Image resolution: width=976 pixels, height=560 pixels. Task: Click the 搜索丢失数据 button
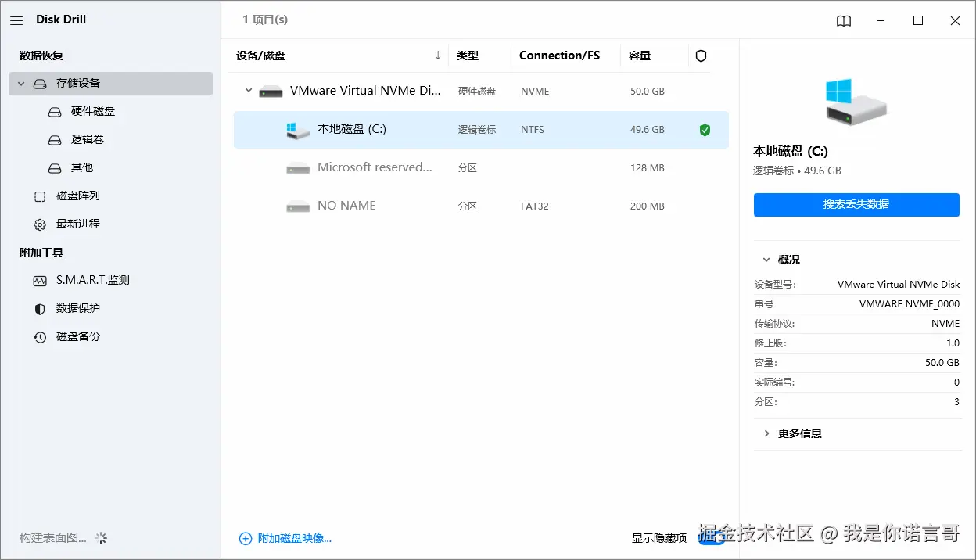(x=856, y=205)
